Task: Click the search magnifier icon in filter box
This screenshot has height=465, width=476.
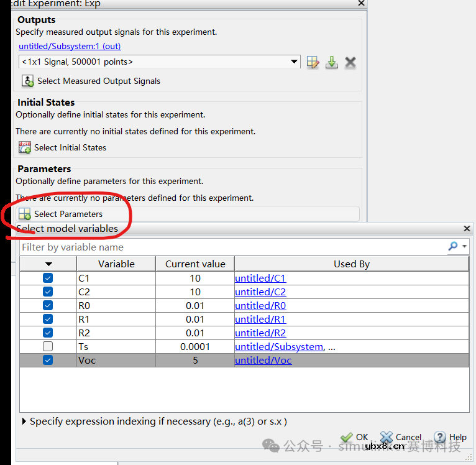Action: click(x=452, y=246)
